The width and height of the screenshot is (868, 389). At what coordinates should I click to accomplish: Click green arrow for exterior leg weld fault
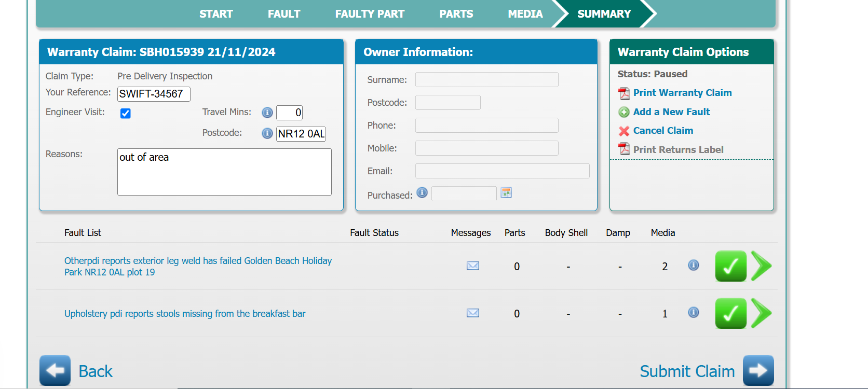click(761, 266)
